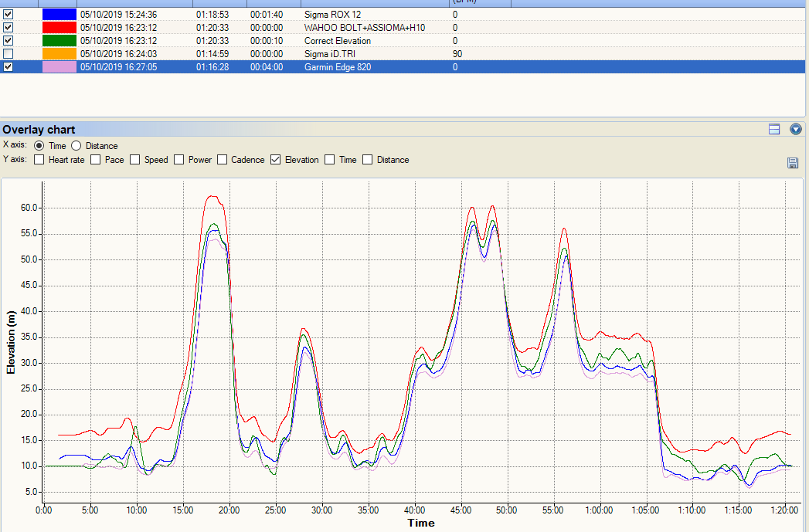The width and height of the screenshot is (809, 532).
Task: Uncheck the Sigma ROX 12 activity checkbox
Action: [8, 15]
